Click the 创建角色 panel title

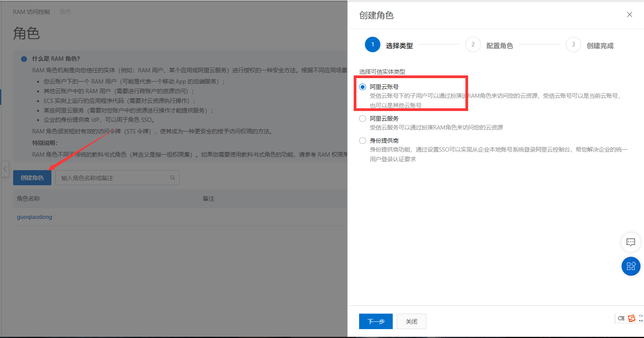point(376,15)
